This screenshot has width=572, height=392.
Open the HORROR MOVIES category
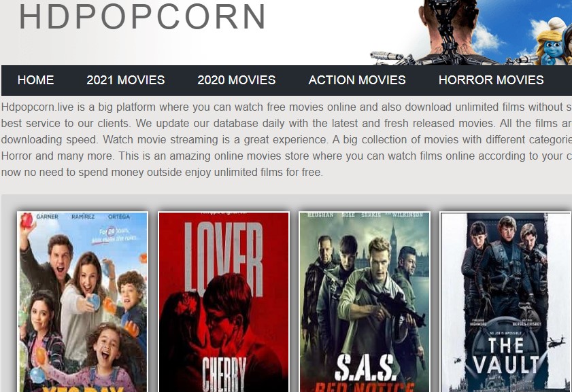[491, 79]
